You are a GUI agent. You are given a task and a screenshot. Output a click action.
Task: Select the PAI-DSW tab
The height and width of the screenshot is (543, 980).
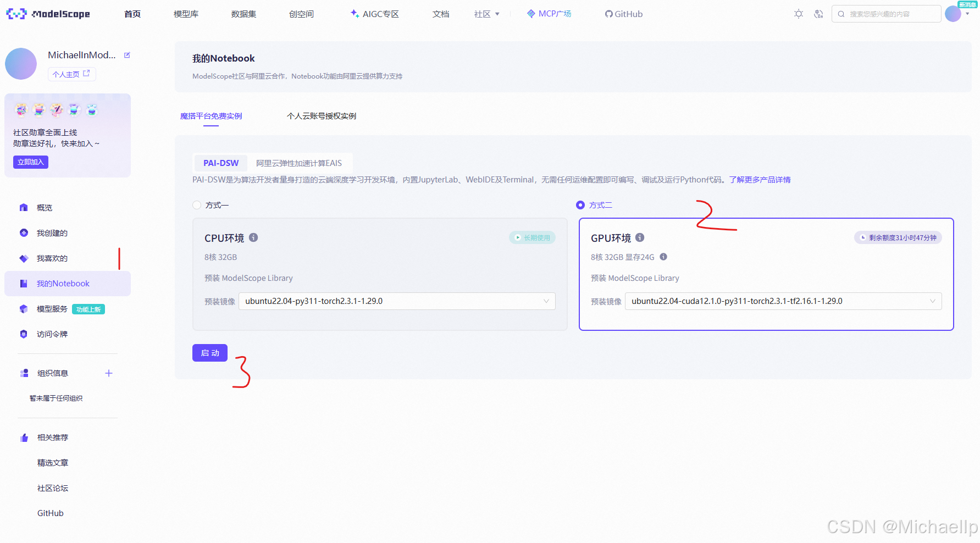(221, 163)
